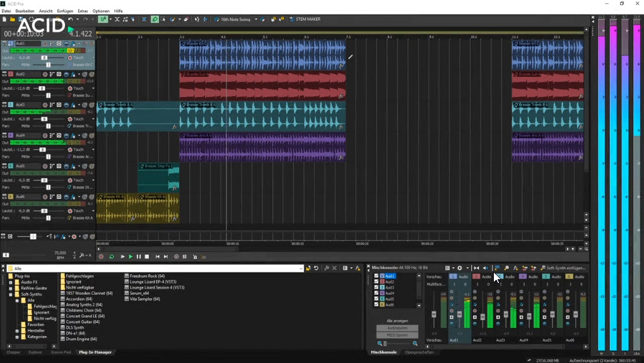Click the MIDI-Spuren button in the mixer

pos(397,335)
